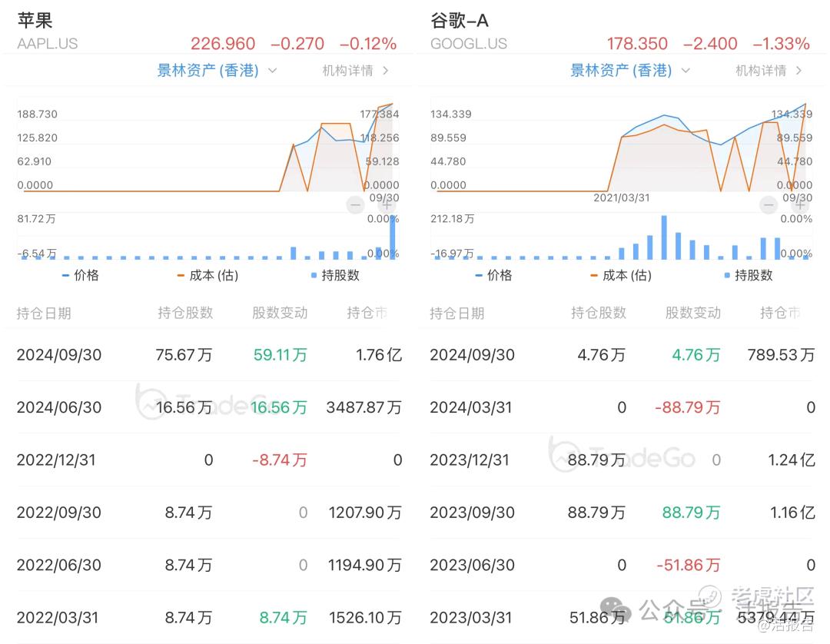
Task: Select the 谷歌-A stock title
Action: point(460,21)
